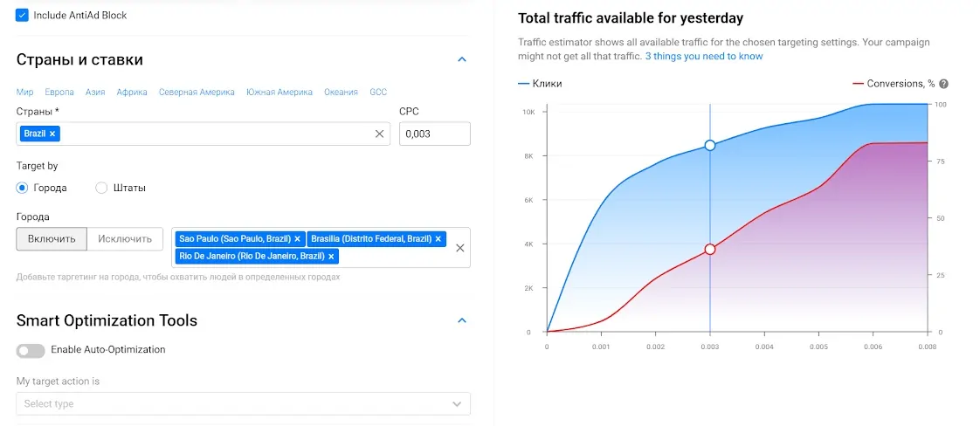Click the Исключить button
This screenshot has width=980, height=426.
[125, 238]
